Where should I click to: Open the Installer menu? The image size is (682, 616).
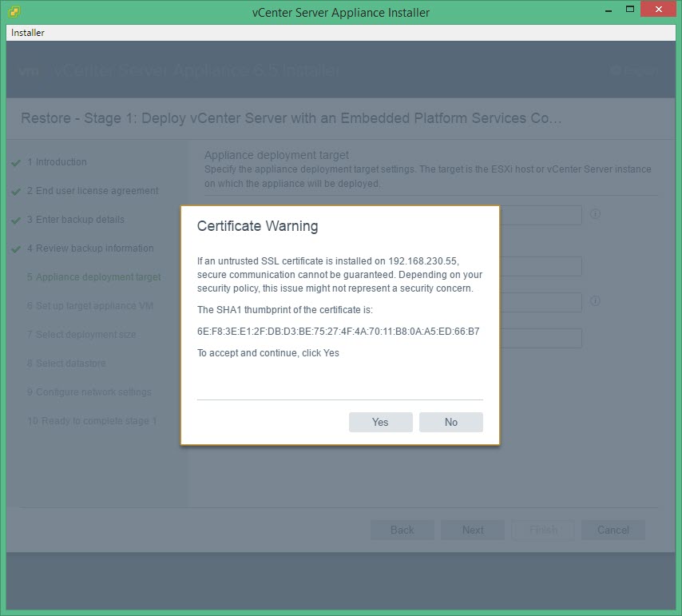pos(28,33)
